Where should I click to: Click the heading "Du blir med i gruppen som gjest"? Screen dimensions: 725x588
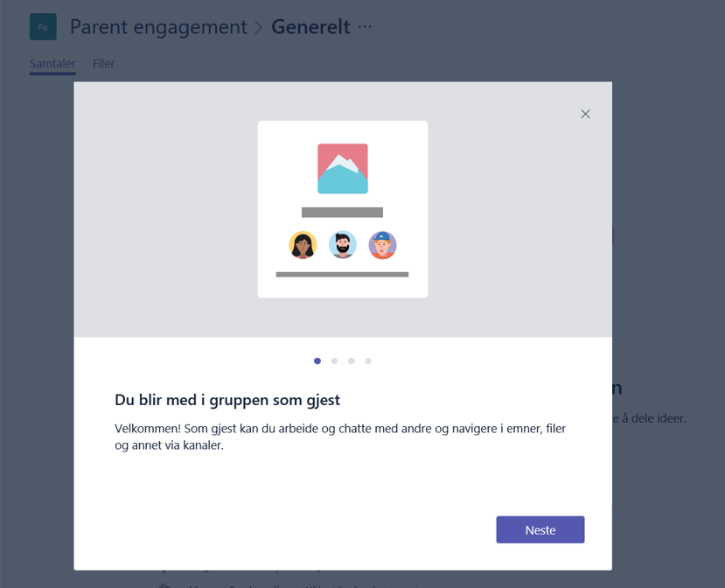click(227, 400)
